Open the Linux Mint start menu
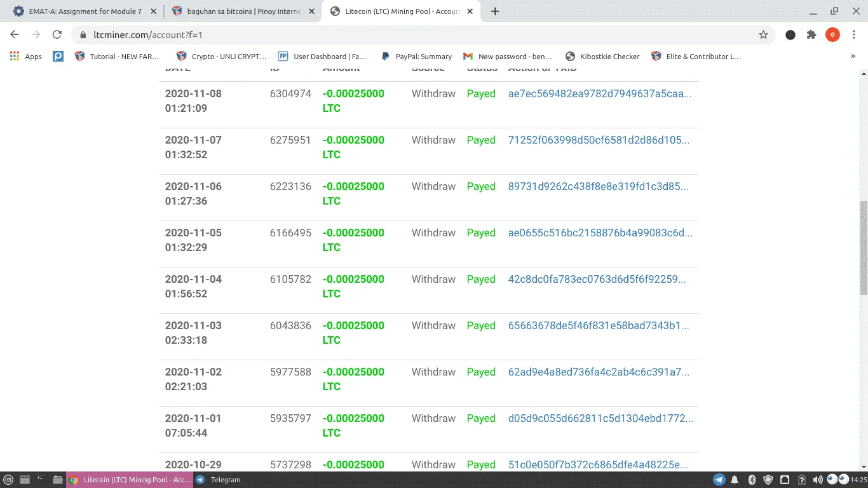868x488 pixels. [8, 480]
